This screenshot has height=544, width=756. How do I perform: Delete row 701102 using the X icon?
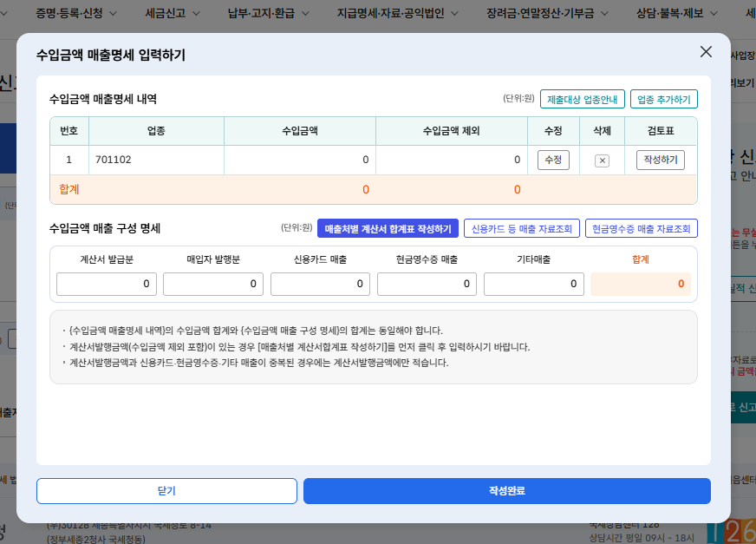coord(602,161)
